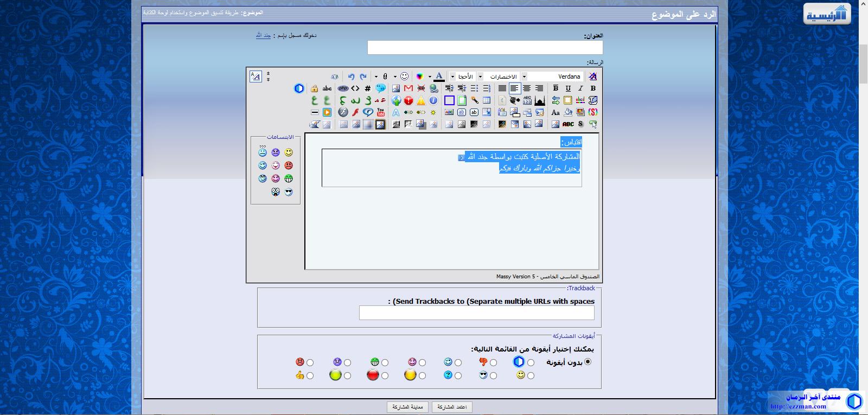Select the thumbs down post icon radio
Image resolution: width=868 pixels, height=415 pixels.
[x=493, y=363]
